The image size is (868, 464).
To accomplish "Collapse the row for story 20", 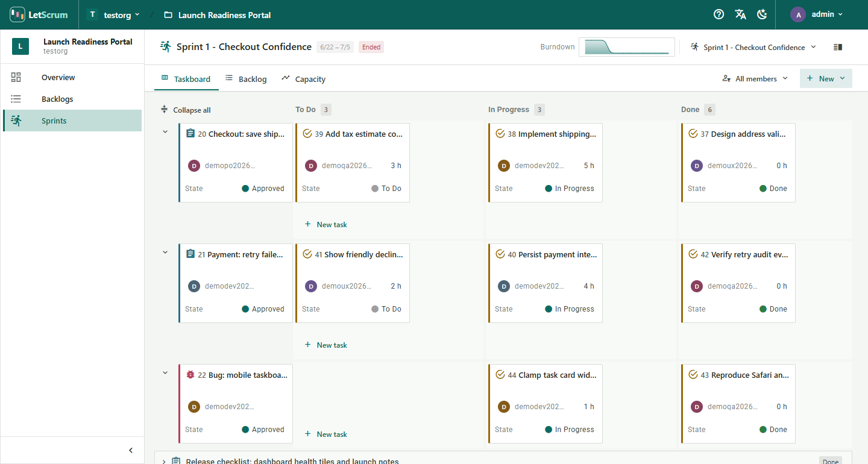I will pos(165,131).
